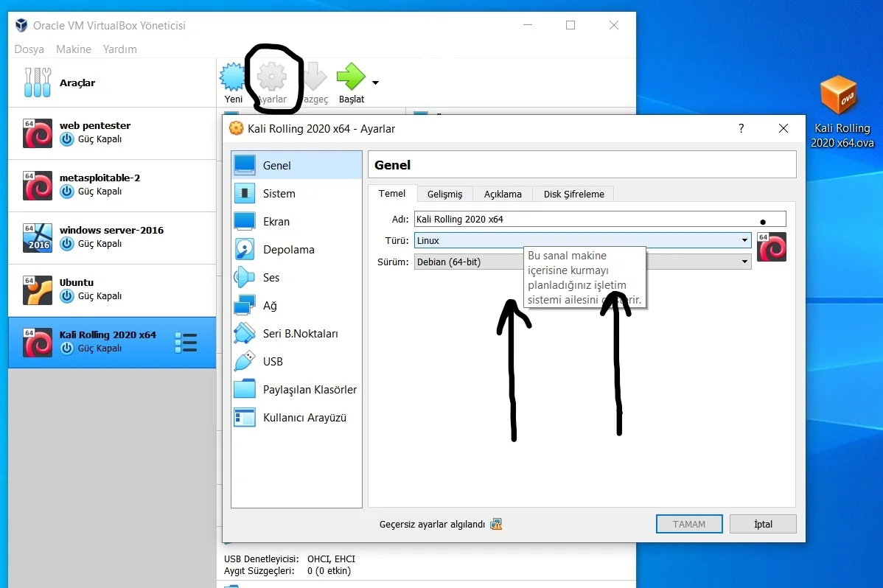Open Kullanıcı Arayüzü user interface settings
883x588 pixels.
tap(296, 417)
